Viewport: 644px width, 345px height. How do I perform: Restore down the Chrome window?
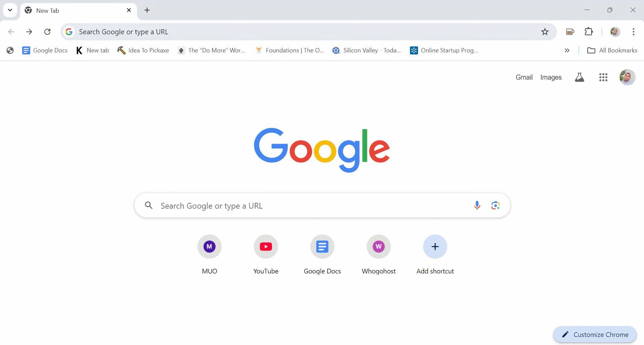pyautogui.click(x=610, y=10)
